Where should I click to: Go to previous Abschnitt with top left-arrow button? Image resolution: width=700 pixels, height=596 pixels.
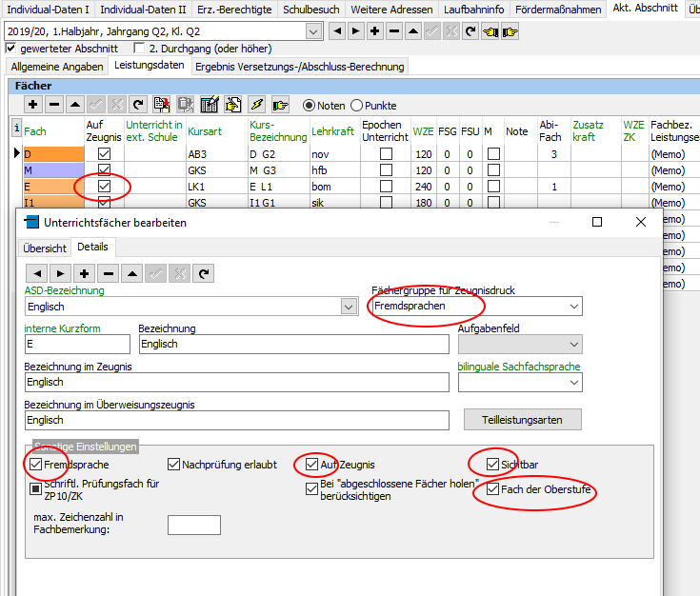(337, 31)
